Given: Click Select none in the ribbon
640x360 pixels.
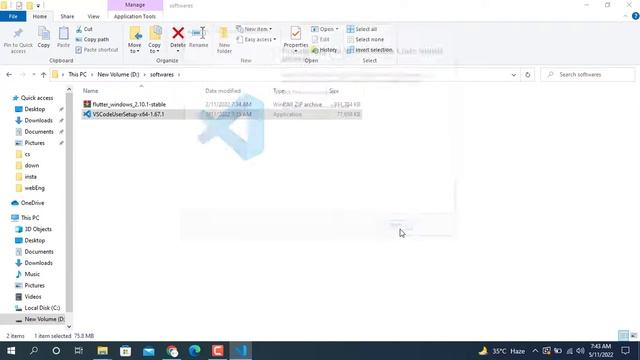Looking at the screenshot, I should [x=365, y=40].
